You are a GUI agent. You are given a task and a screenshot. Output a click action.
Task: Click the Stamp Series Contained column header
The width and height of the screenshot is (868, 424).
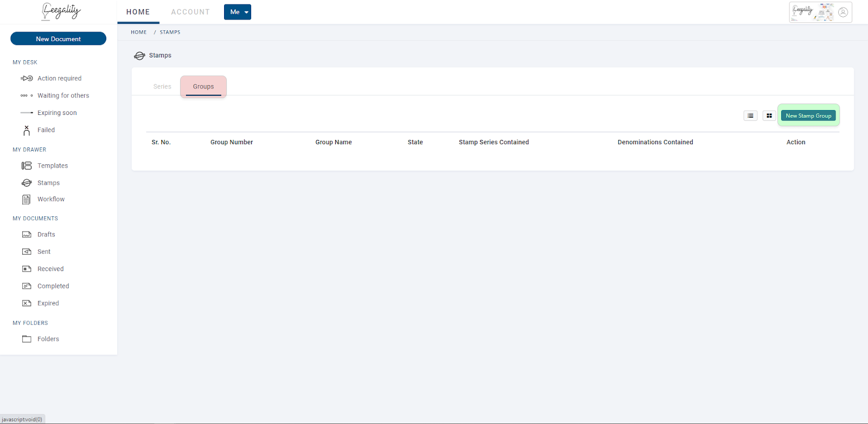tap(494, 142)
